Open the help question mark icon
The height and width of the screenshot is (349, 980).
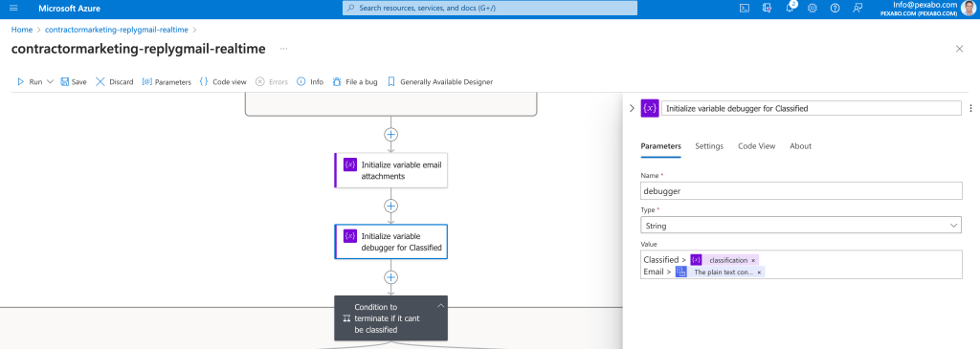coord(835,9)
